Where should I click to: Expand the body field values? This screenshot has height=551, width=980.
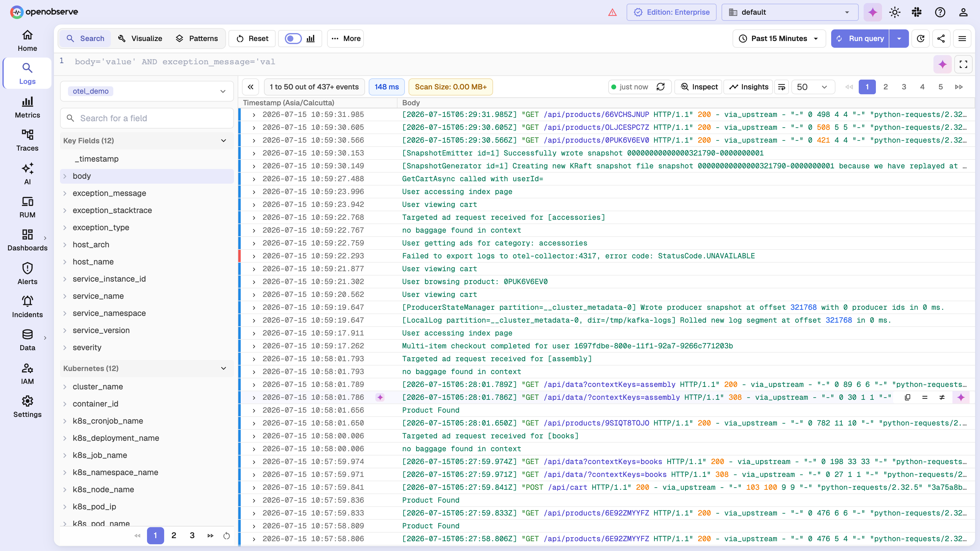tap(65, 176)
